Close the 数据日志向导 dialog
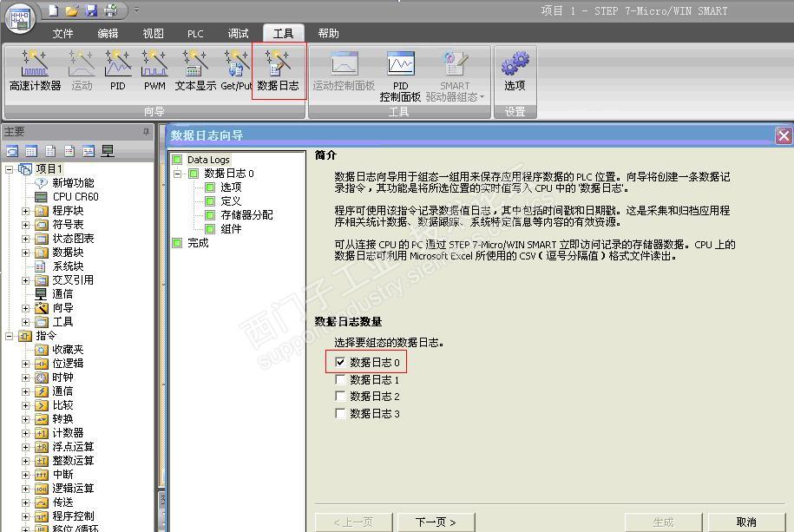Screen dimensions: 794x532 [x=784, y=135]
